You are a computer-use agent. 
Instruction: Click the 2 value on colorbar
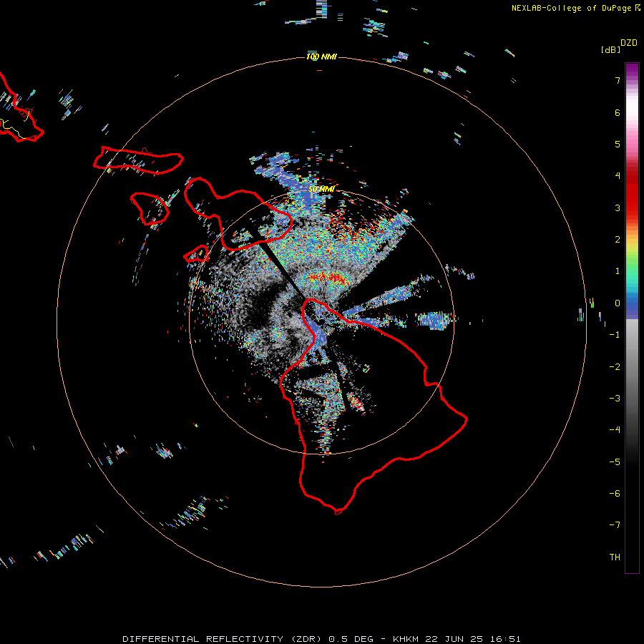point(618,240)
